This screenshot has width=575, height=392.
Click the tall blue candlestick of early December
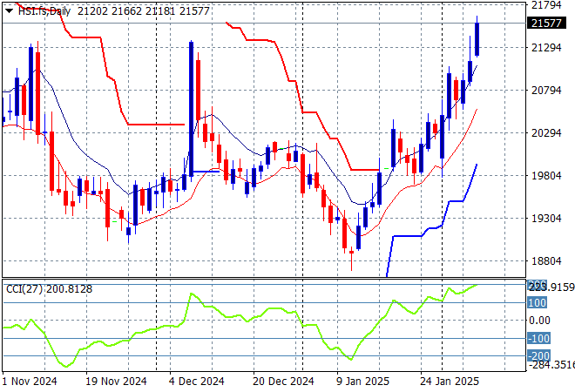pos(191,109)
